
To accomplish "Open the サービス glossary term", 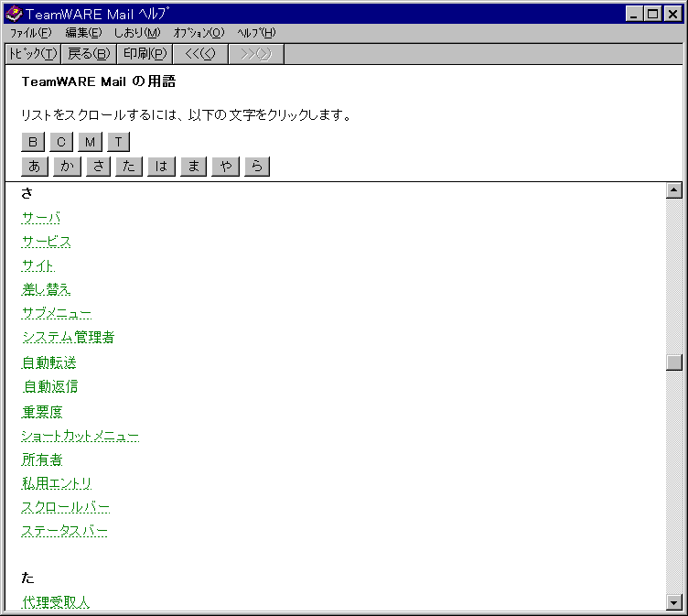I will (46, 242).
